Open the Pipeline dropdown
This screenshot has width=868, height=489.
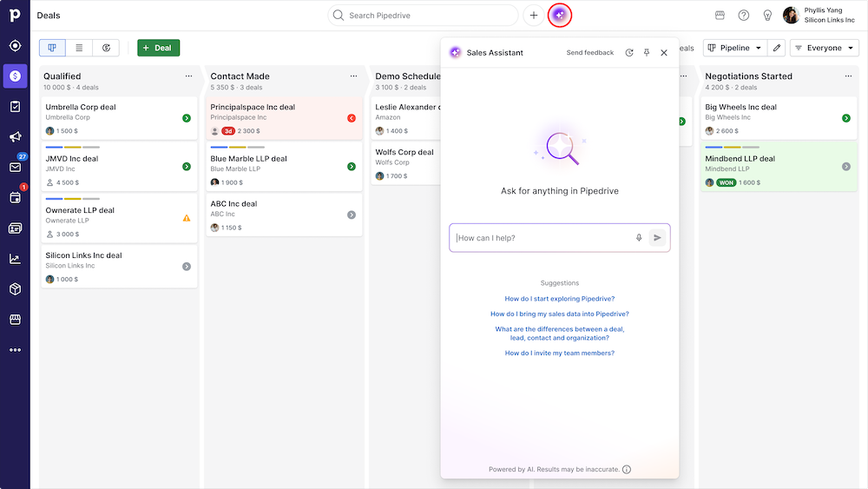click(x=734, y=48)
